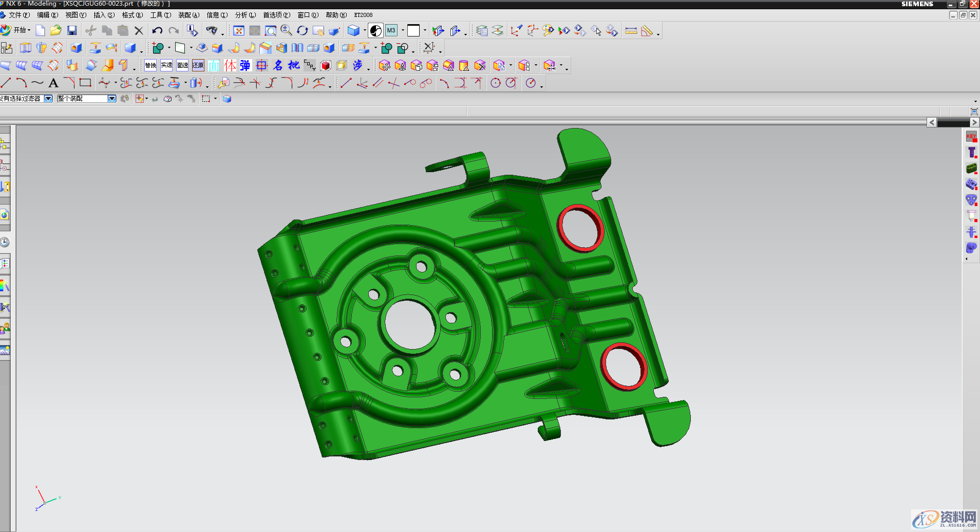The width and height of the screenshot is (980, 532).
Task: Open the selection filter dropdown
Action: coord(48,99)
